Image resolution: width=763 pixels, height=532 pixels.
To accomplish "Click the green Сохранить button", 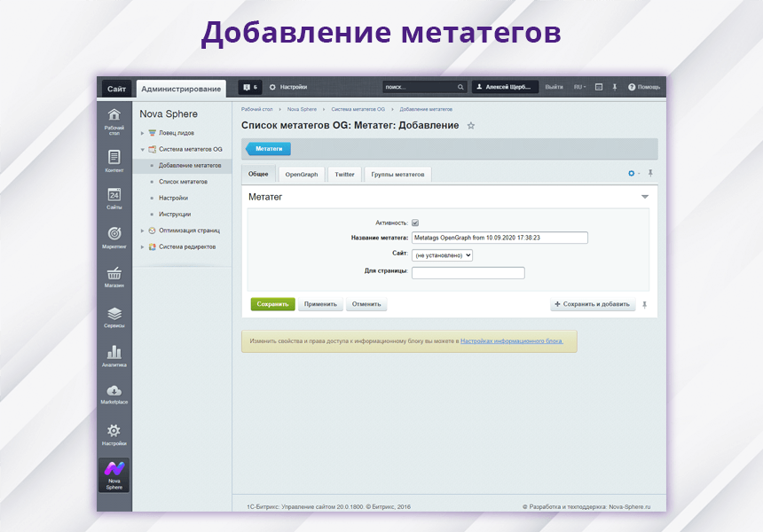I will coord(272,304).
